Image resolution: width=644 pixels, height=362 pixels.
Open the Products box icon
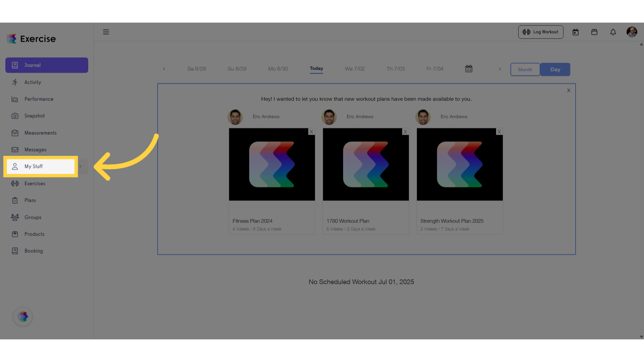point(15,234)
